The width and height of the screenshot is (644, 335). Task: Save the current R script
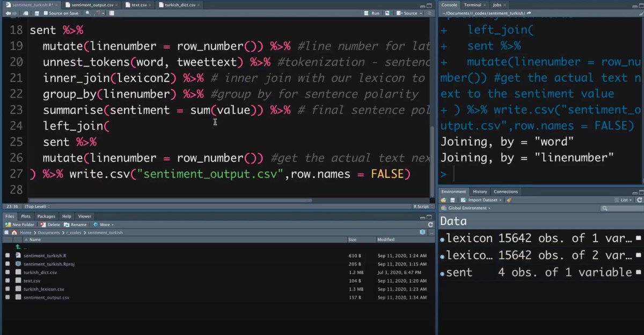[38, 13]
